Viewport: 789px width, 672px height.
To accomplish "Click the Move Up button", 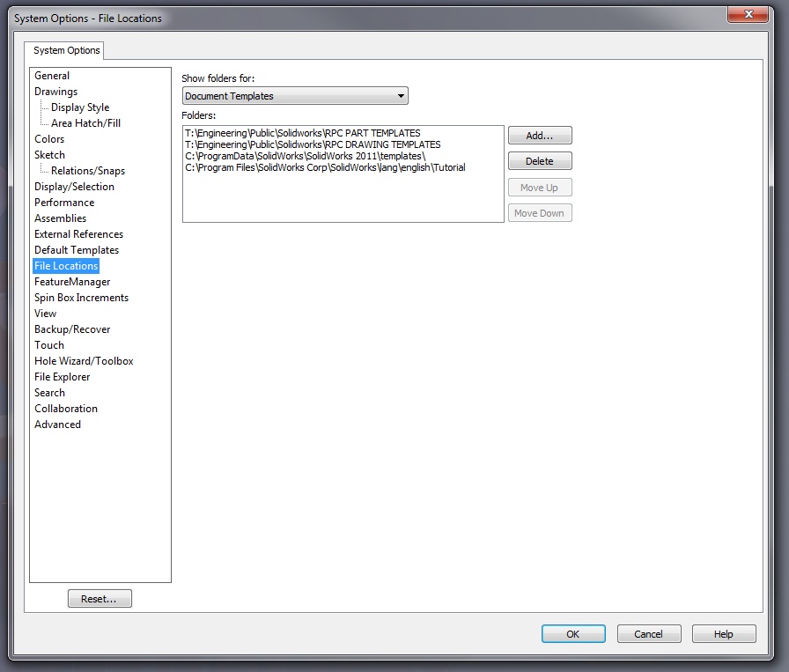I will tap(540, 188).
